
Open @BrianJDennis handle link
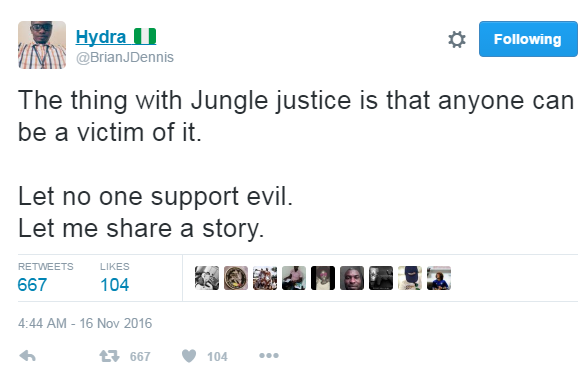pos(125,57)
